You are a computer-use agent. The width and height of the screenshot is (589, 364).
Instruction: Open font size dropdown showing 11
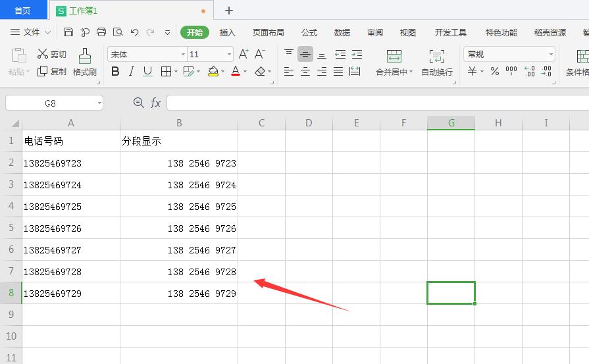[x=229, y=54]
